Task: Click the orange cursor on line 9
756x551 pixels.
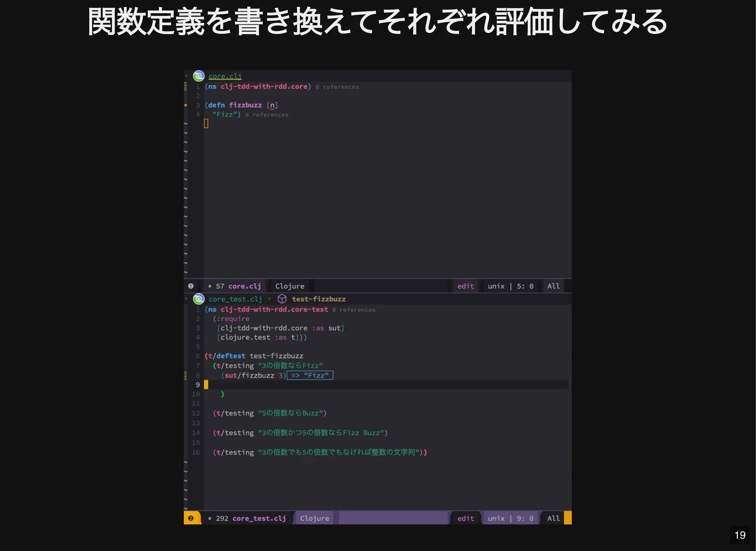Action: [206, 385]
